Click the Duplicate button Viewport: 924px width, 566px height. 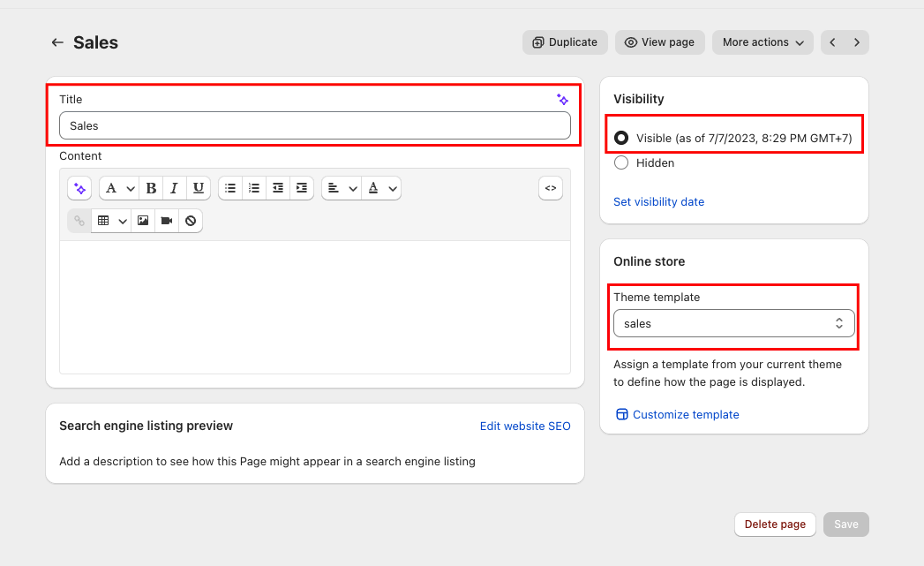click(x=565, y=42)
